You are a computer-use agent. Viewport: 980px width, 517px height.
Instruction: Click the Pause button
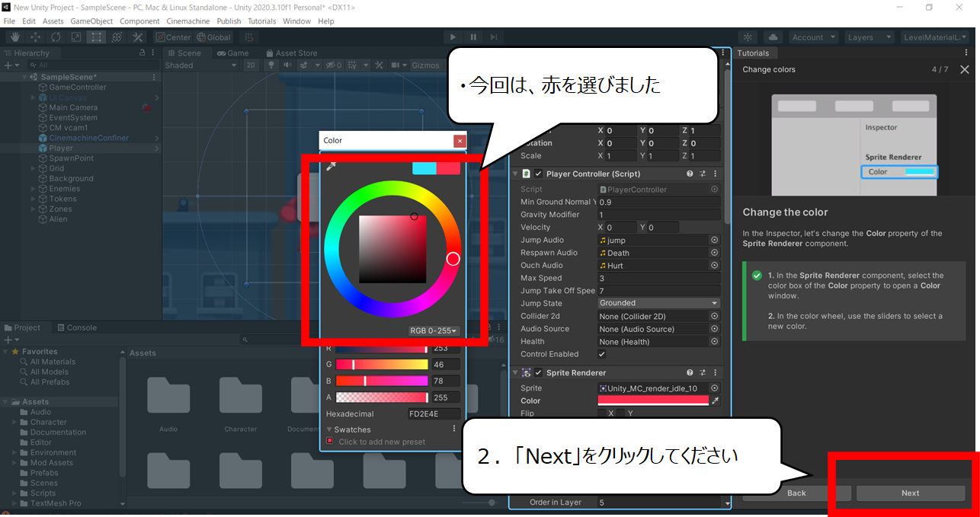(x=473, y=37)
